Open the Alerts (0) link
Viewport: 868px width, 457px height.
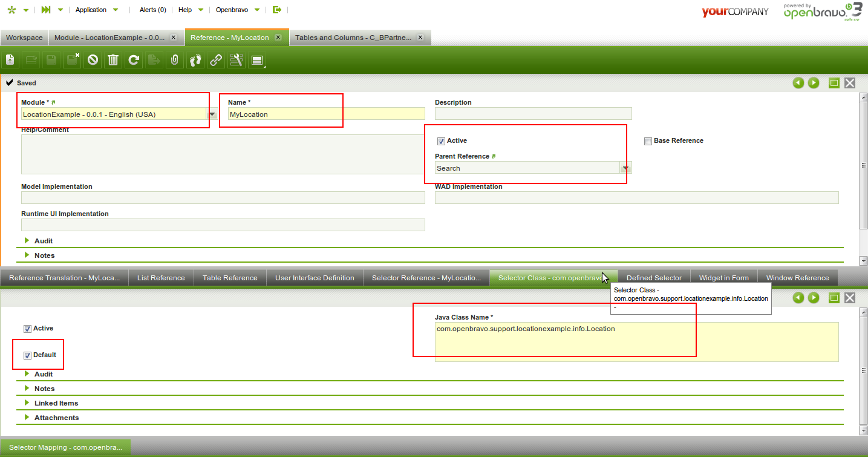[152, 10]
